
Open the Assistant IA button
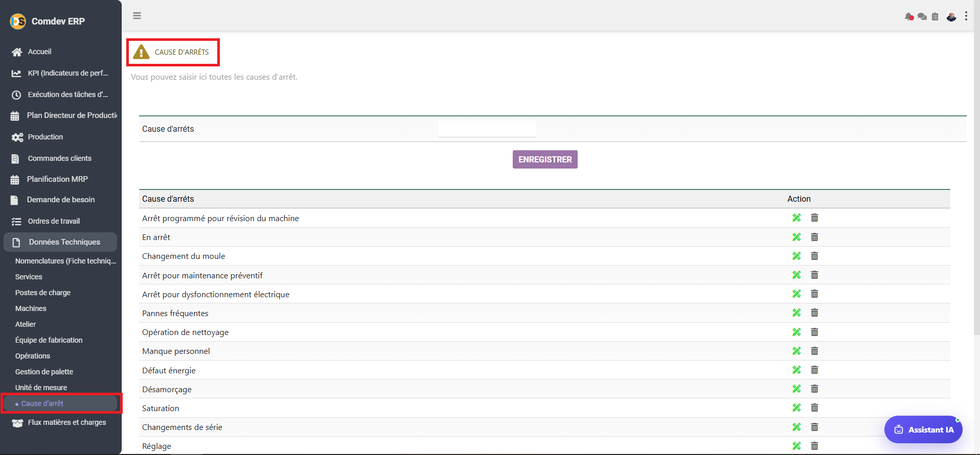pos(923,429)
